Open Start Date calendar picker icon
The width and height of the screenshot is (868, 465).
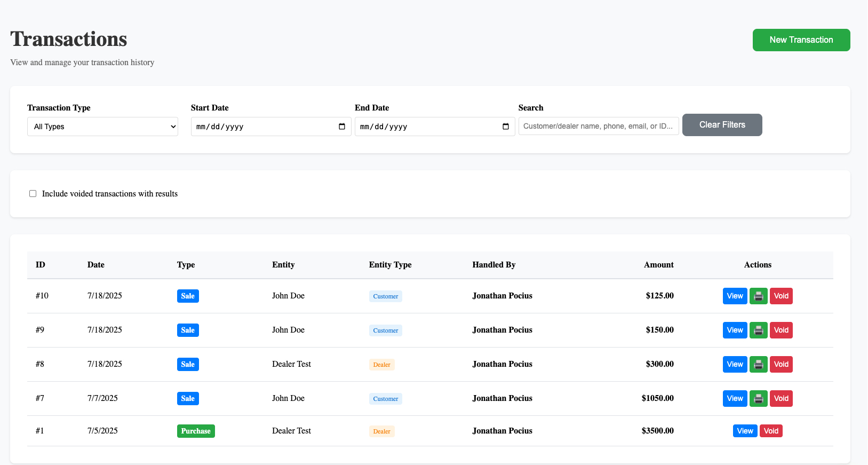coord(342,127)
